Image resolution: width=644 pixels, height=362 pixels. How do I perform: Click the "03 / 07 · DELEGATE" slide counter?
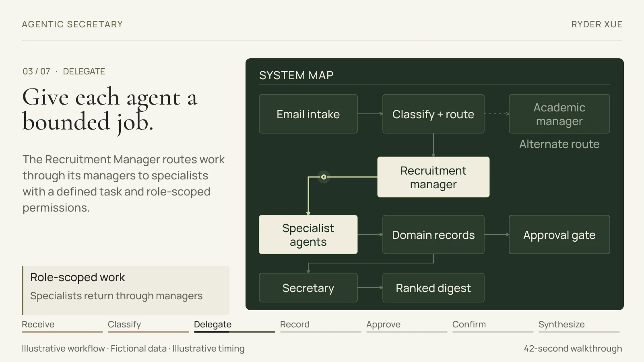(x=64, y=72)
